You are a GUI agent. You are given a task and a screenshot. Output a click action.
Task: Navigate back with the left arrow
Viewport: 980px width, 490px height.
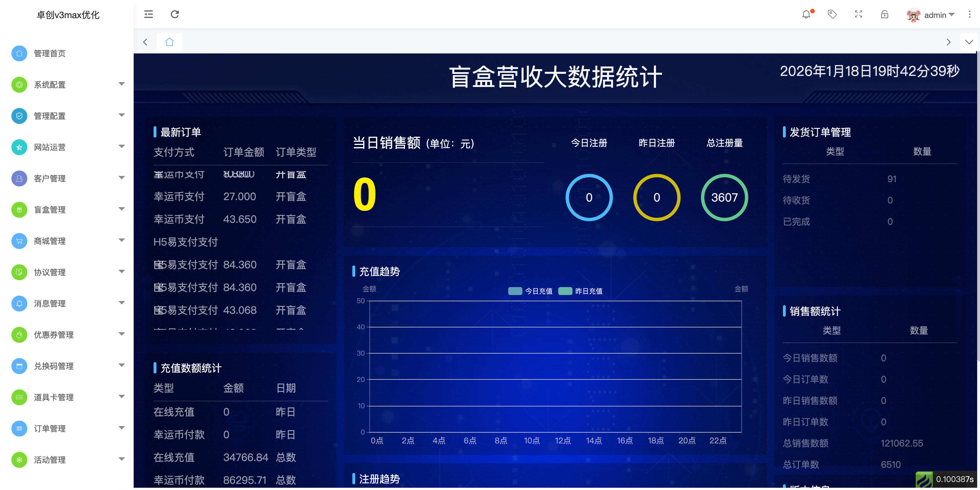tap(145, 42)
